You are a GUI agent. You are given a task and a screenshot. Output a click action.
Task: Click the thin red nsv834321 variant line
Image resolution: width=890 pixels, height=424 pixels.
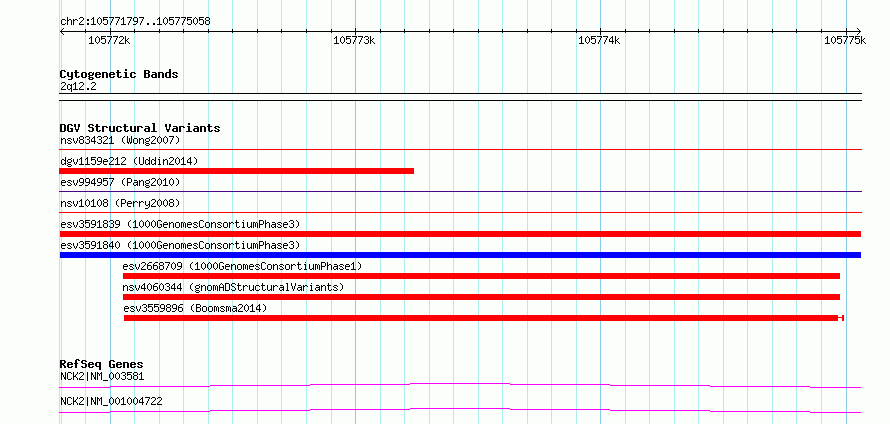460,150
